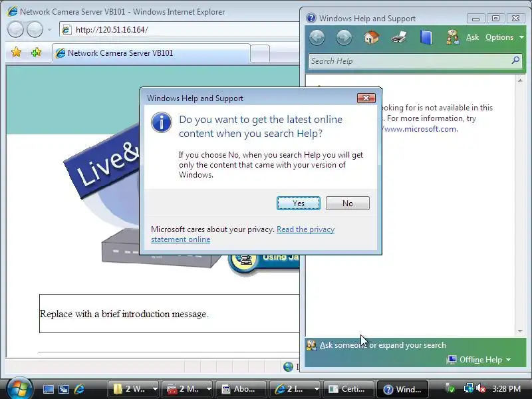Close the online content prompt dialog
This screenshot has width=532, height=399.
[x=366, y=98]
